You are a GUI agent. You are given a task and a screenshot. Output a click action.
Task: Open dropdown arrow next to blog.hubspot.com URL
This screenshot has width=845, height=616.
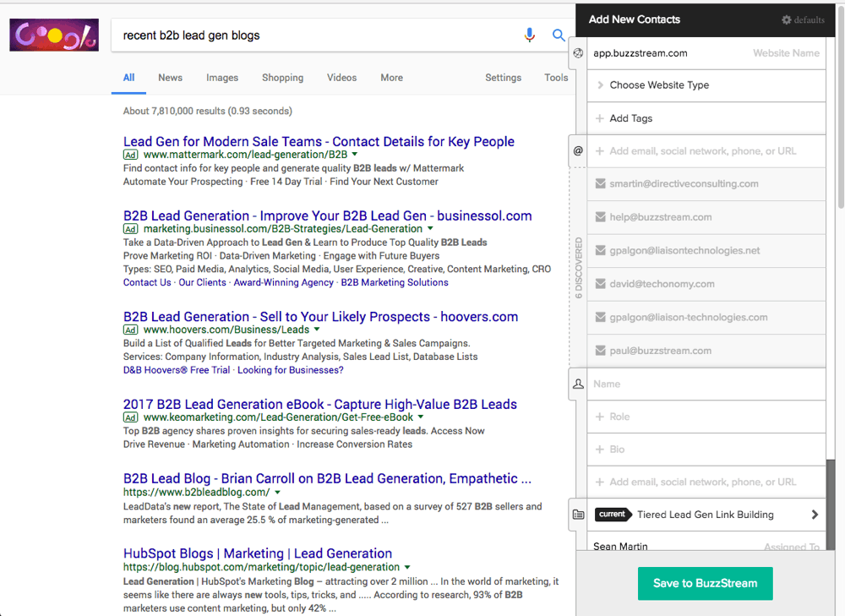pos(407,567)
